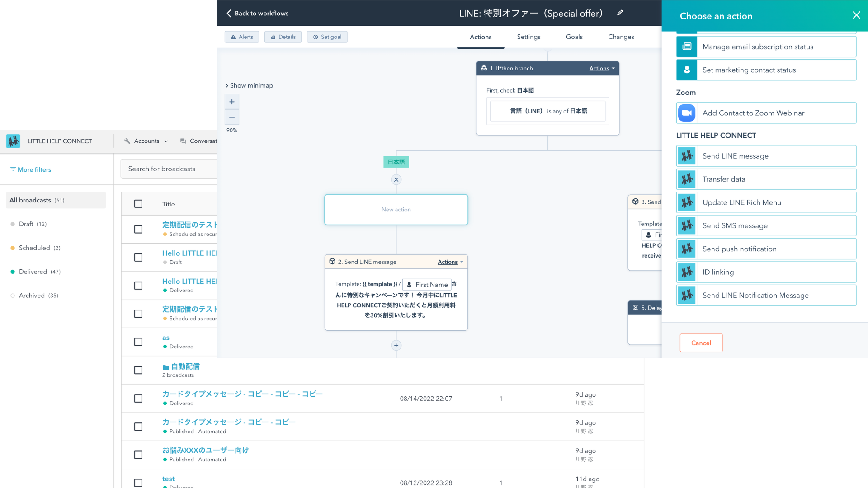This screenshot has height=488, width=868.
Task: Click the Send LINE message action icon
Action: pyautogui.click(x=687, y=156)
